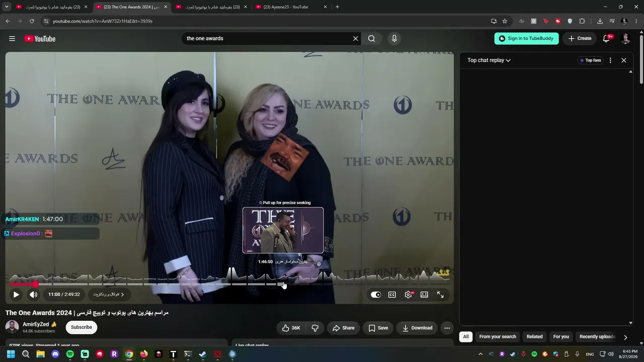The width and height of the screenshot is (644, 362).
Task: Open the YouTube guide hamburger menu
Action: 12,39
